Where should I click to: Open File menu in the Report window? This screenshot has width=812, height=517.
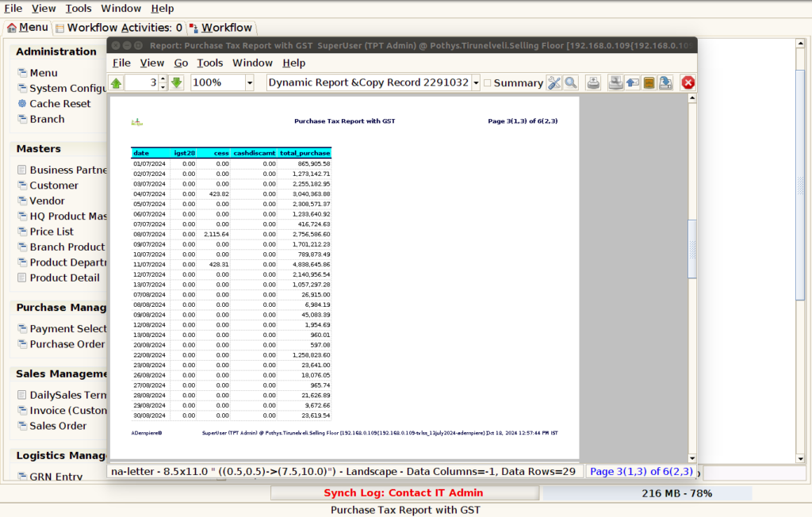(x=121, y=63)
